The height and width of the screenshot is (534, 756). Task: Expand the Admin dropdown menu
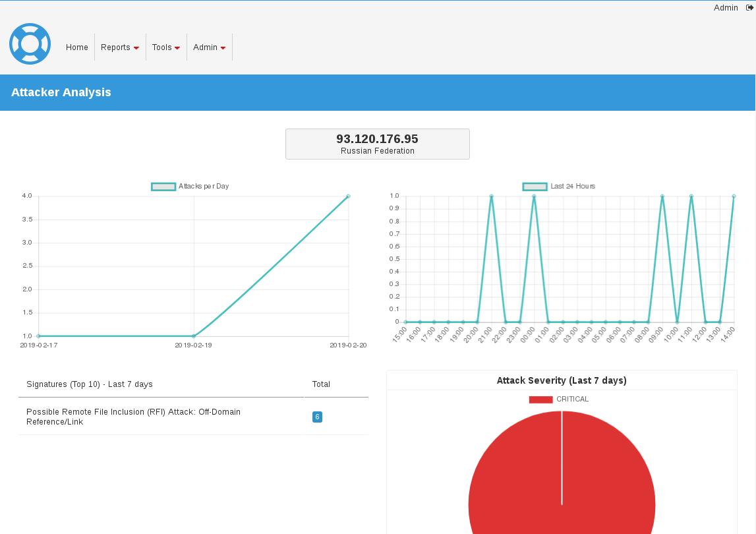click(x=209, y=47)
